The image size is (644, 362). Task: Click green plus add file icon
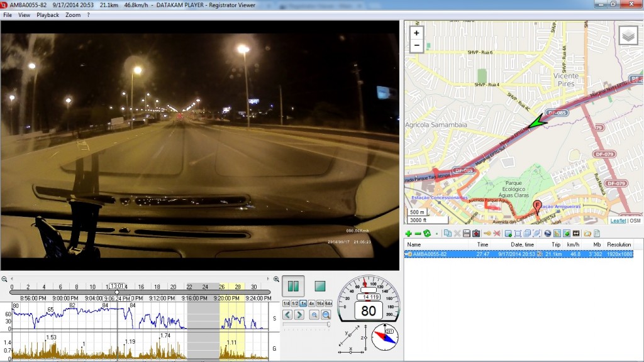(409, 233)
